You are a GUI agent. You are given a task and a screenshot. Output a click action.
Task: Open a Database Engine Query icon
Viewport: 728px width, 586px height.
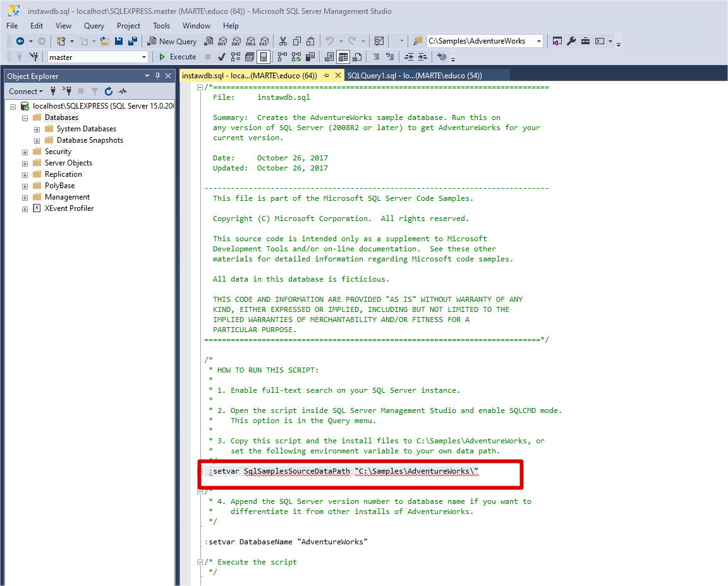tap(209, 41)
